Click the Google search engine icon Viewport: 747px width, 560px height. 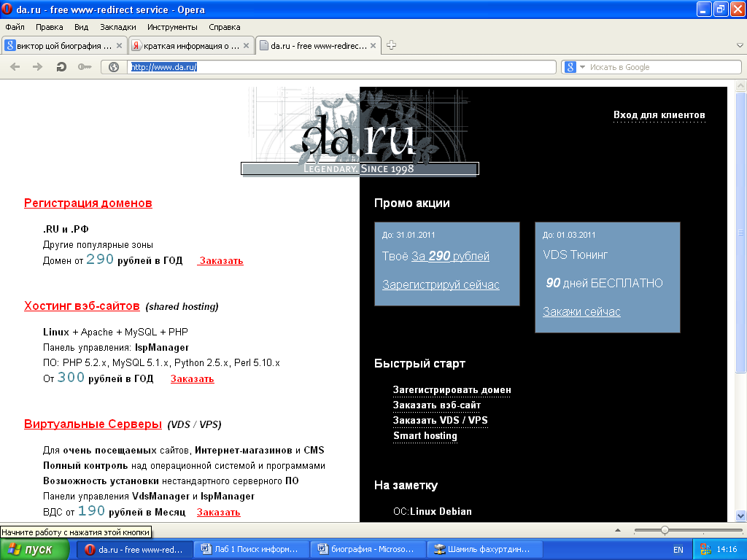(570, 67)
